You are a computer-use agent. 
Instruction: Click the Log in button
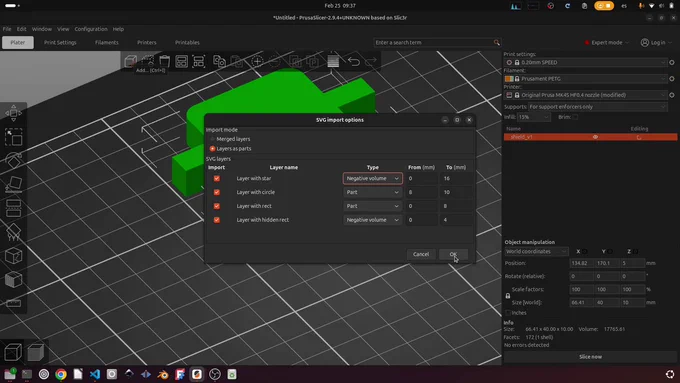[x=657, y=43]
